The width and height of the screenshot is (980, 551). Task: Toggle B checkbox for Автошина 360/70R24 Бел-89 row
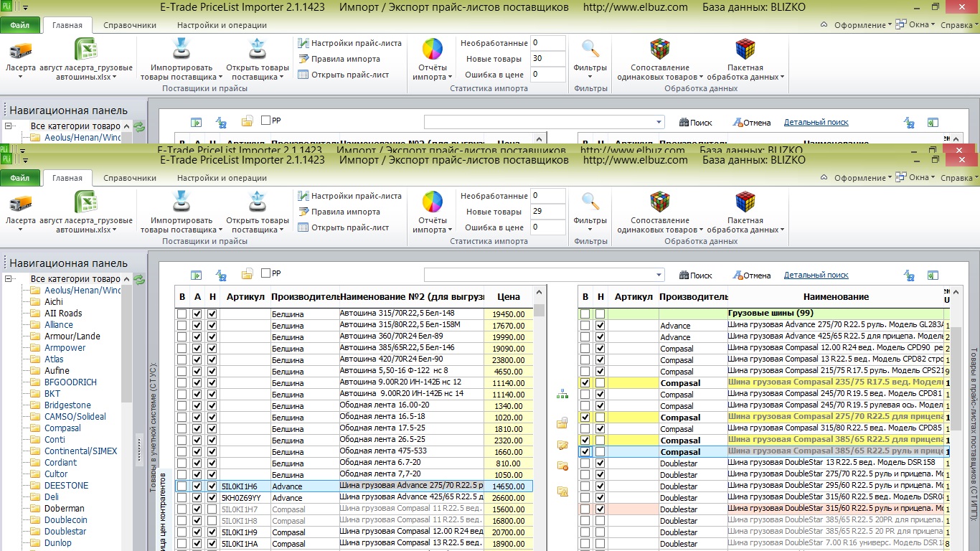point(182,337)
